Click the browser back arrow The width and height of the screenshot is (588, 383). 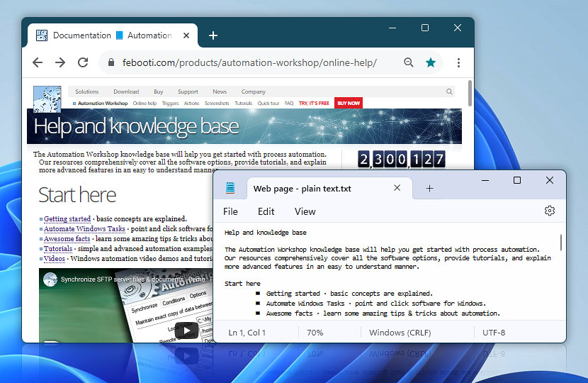coord(38,62)
